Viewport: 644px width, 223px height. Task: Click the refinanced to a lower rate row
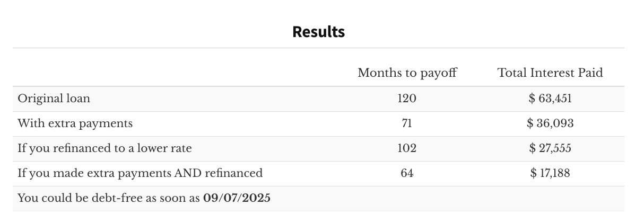pyautogui.click(x=318, y=148)
